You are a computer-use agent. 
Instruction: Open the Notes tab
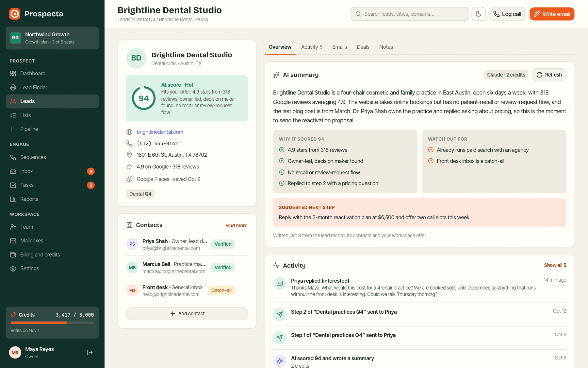pyautogui.click(x=386, y=47)
